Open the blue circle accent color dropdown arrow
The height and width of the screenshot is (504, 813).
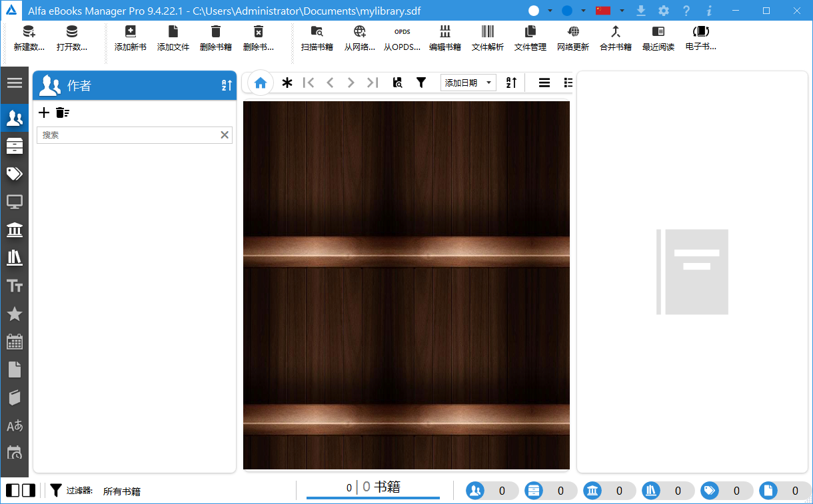583,11
